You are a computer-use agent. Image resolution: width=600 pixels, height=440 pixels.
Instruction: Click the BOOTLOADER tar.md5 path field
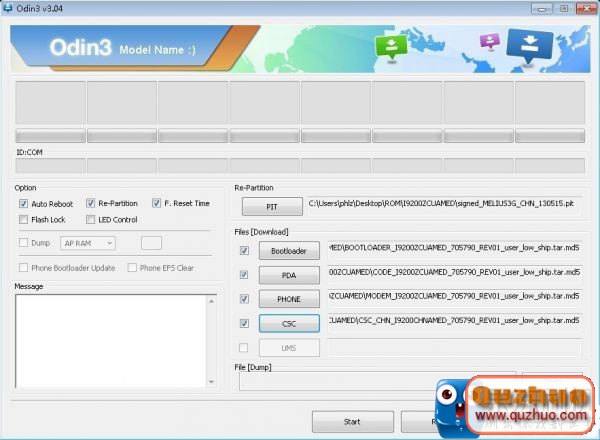[x=455, y=250]
